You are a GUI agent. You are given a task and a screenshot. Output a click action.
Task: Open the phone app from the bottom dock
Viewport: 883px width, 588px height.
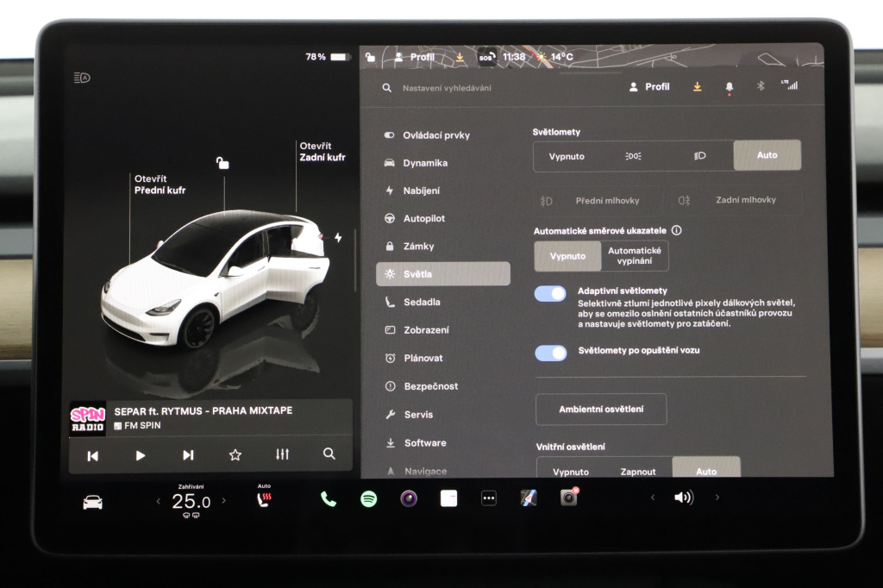click(x=329, y=497)
